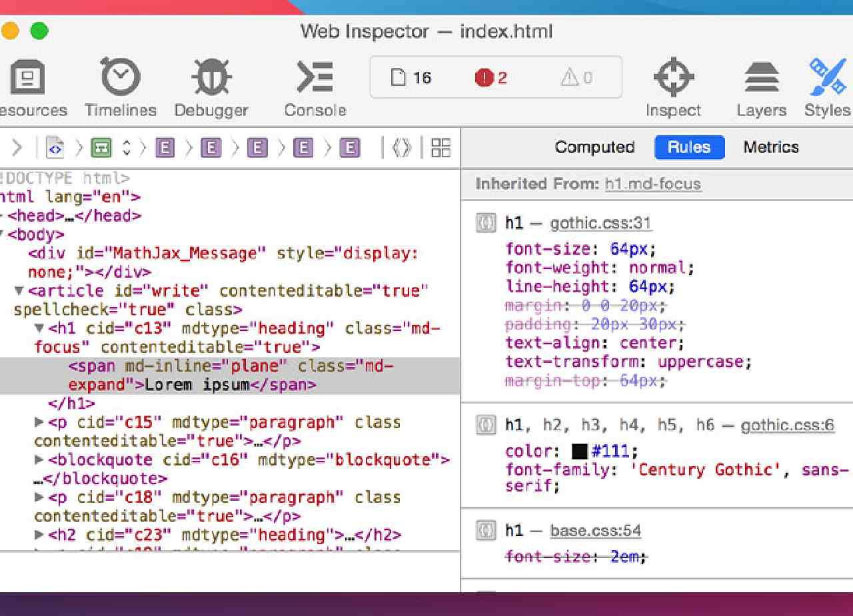Image resolution: width=853 pixels, height=616 pixels.
Task: Click the DOCTYPE html line
Action: point(65,178)
